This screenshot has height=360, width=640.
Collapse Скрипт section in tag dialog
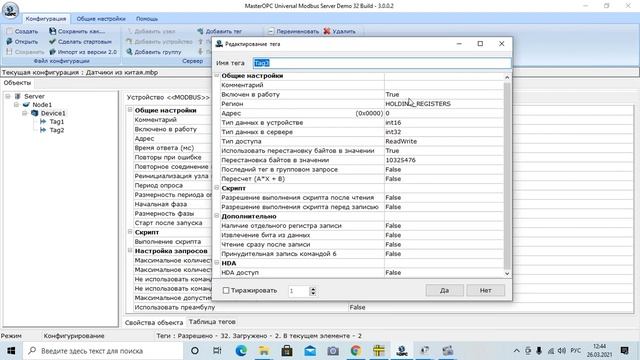217,188
